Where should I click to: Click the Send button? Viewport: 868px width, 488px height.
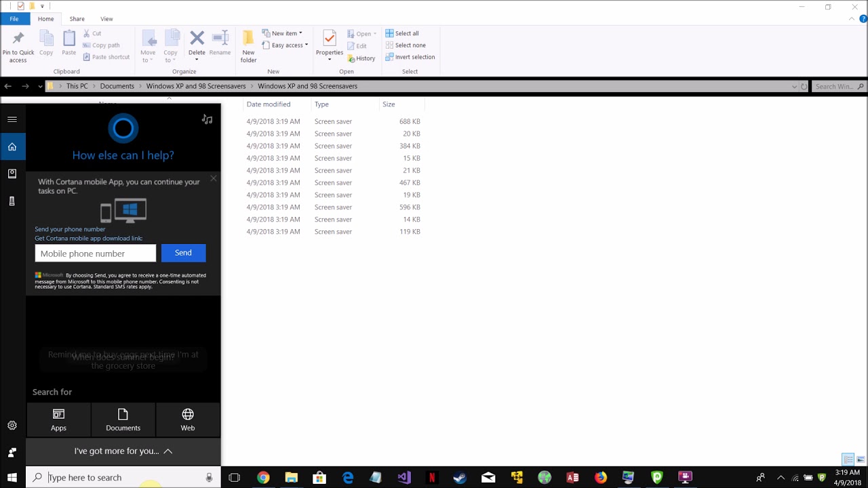pos(183,253)
